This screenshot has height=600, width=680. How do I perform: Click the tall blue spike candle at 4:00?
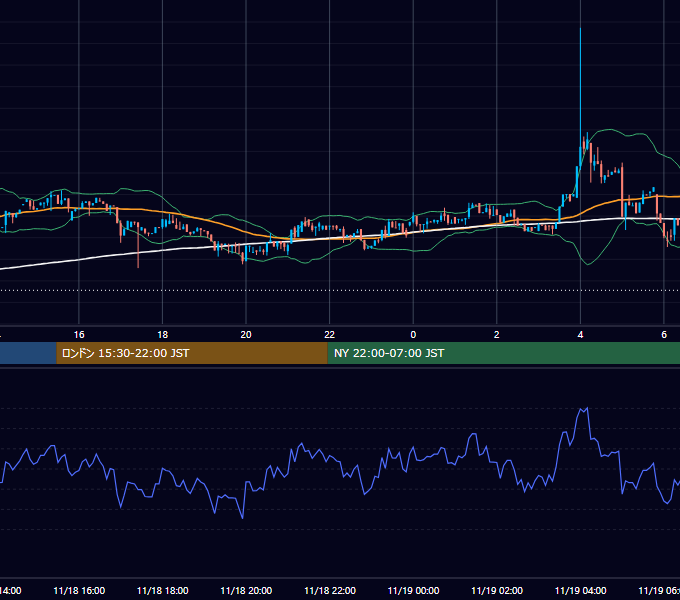[580, 95]
